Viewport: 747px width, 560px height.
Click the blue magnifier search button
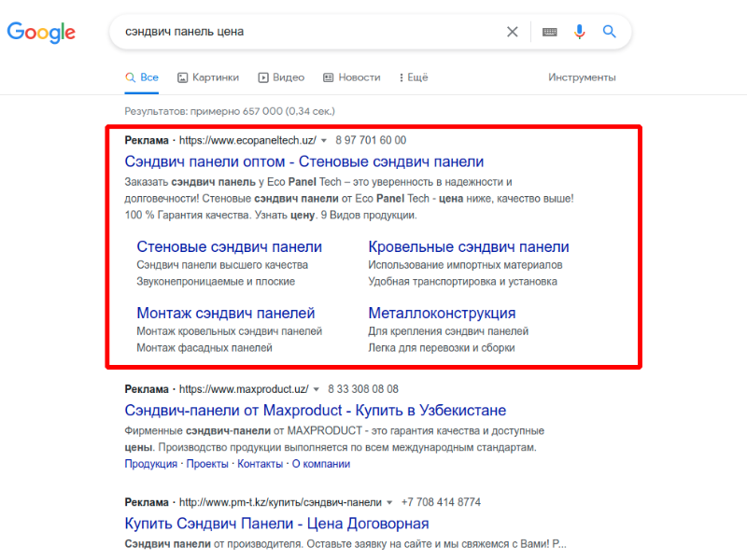click(610, 32)
